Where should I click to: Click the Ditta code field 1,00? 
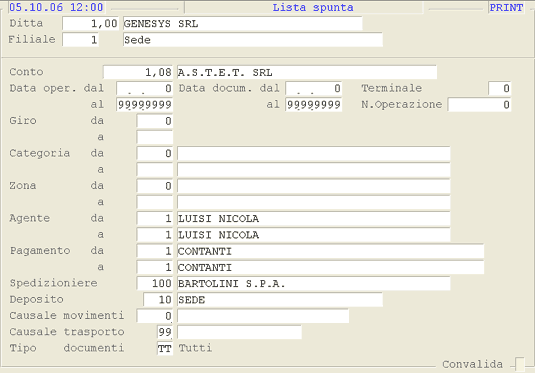[90, 24]
